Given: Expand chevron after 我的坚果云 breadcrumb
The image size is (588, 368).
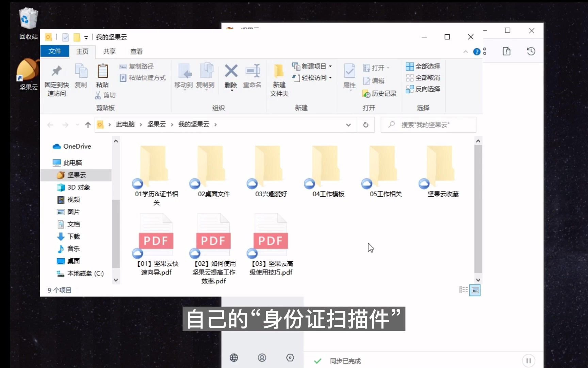Looking at the screenshot, I should point(216,125).
